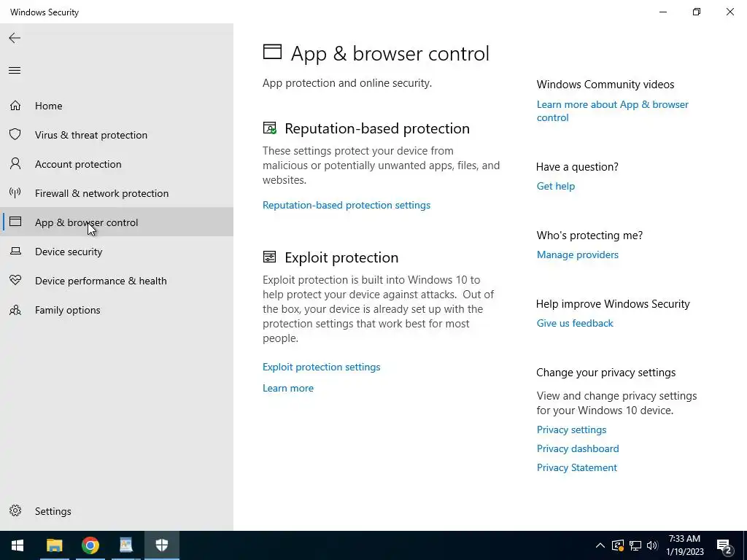Click the Virus & threat protection shield icon
Viewport: 747px width, 560px height.
point(15,134)
